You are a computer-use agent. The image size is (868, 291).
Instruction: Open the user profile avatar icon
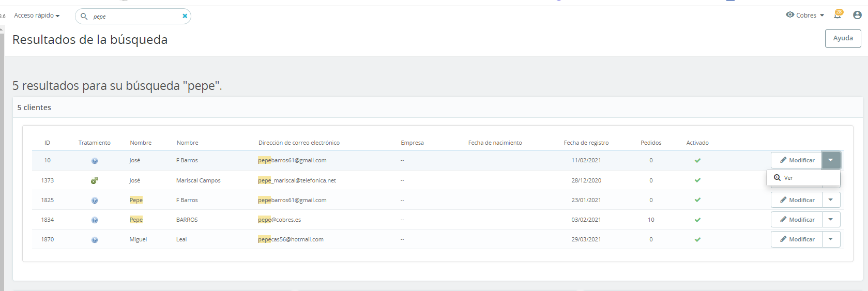coord(857,16)
